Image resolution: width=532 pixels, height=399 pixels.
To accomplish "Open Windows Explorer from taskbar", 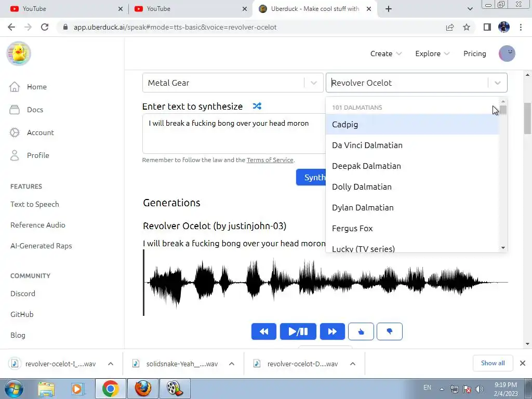I will [46, 389].
